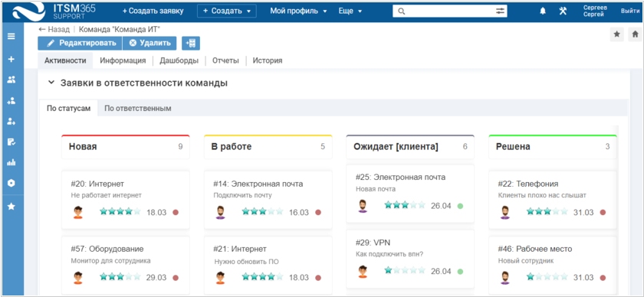The height and width of the screenshot is (297, 644).
Task: Open ticket #20: Интернет
Action: click(x=97, y=184)
